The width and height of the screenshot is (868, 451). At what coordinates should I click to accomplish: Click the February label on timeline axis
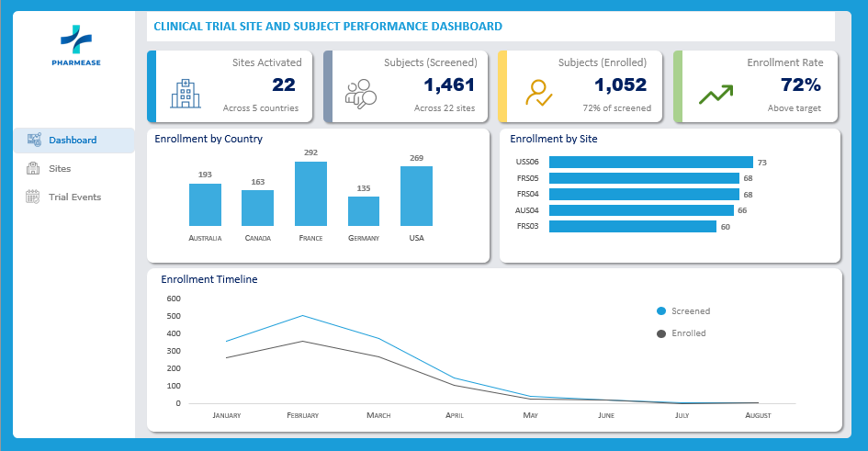point(302,416)
